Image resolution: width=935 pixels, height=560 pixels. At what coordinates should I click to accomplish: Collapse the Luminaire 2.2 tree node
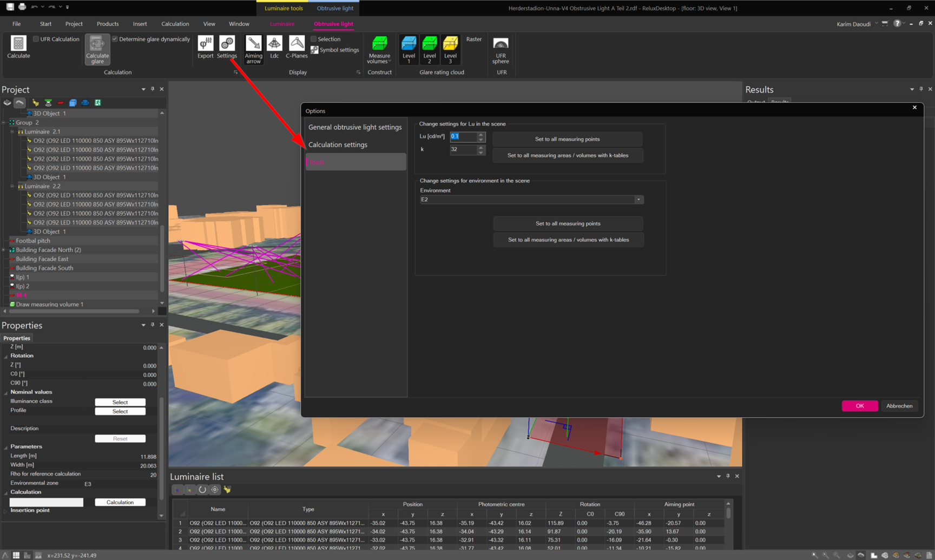(x=12, y=186)
